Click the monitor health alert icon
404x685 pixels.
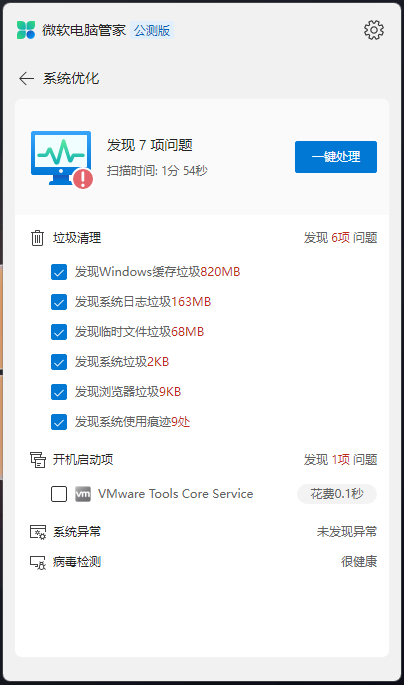click(62, 159)
